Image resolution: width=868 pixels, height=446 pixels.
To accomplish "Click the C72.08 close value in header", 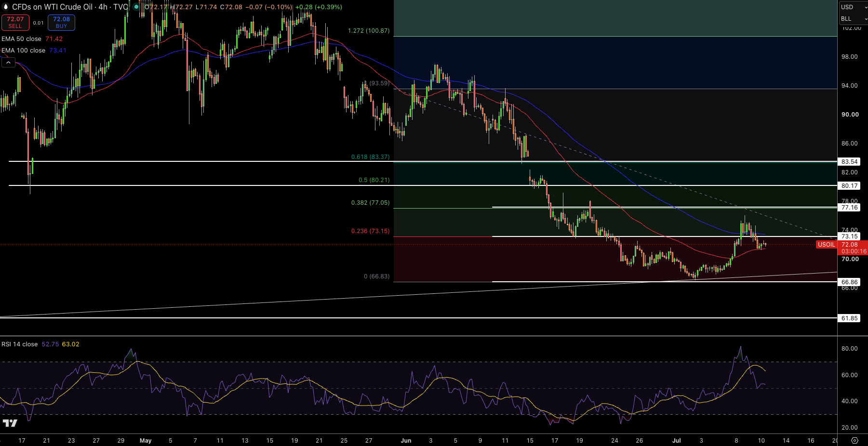I will 231,7.
